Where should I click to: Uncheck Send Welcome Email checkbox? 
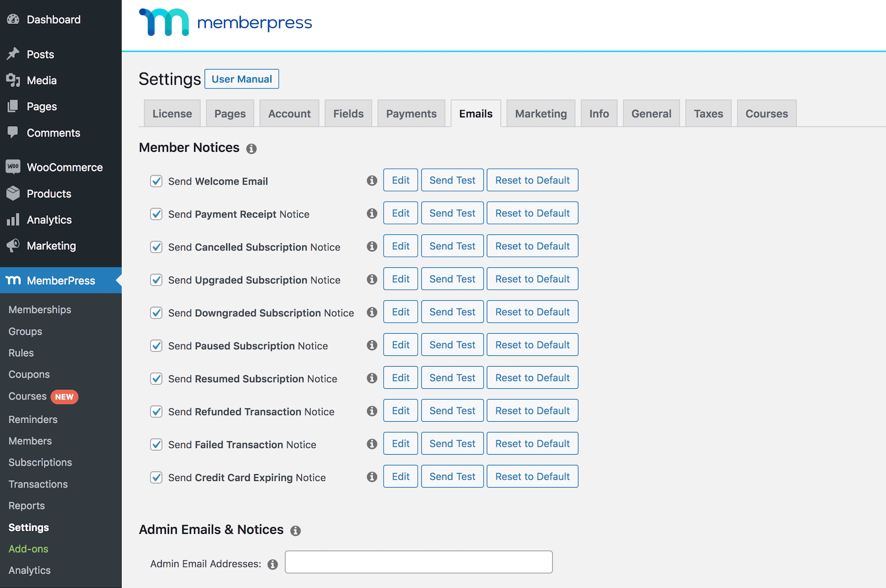click(156, 181)
